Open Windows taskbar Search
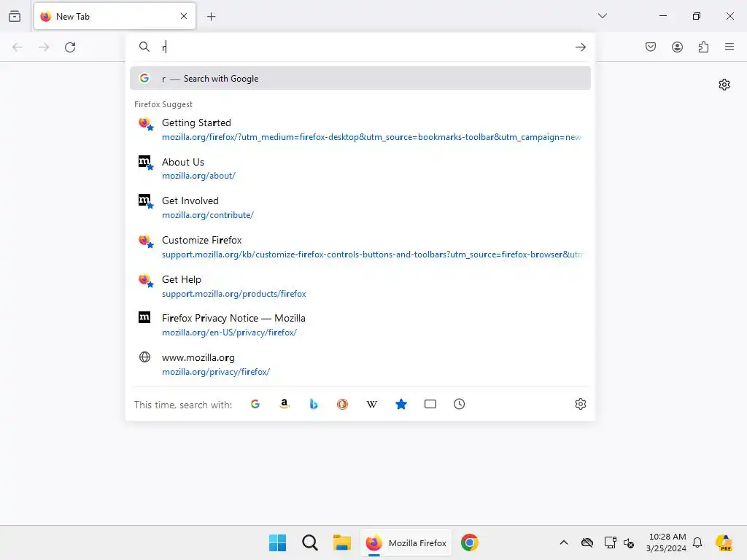The width and height of the screenshot is (747, 560). tap(309, 542)
